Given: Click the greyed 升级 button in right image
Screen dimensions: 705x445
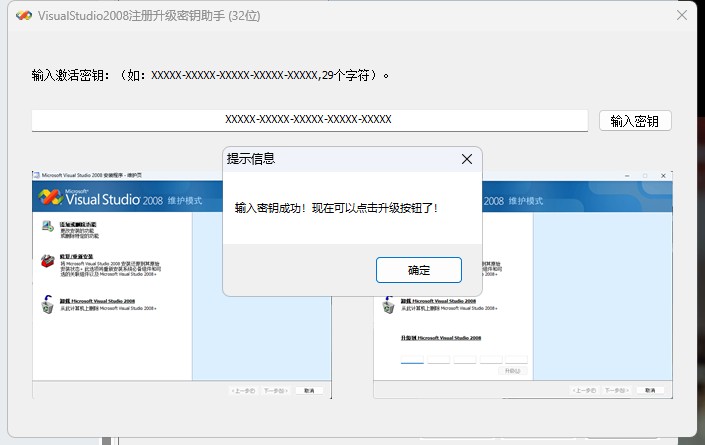Looking at the screenshot, I should tap(513, 371).
